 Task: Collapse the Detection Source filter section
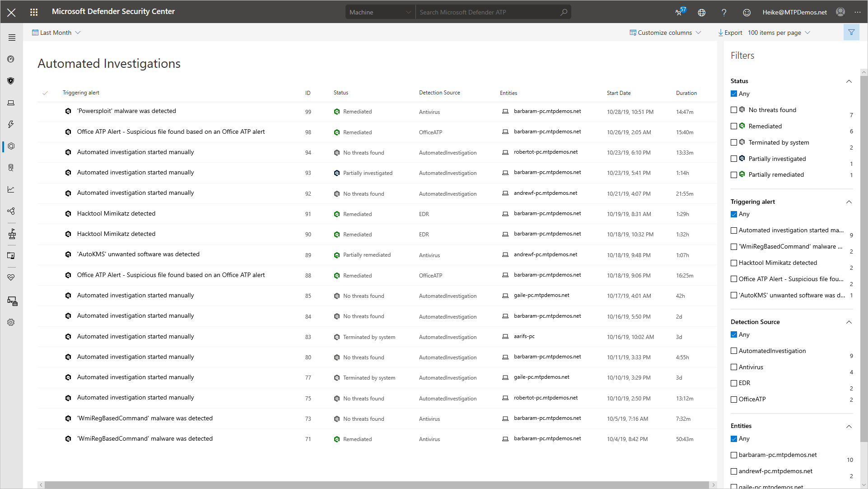[849, 322]
